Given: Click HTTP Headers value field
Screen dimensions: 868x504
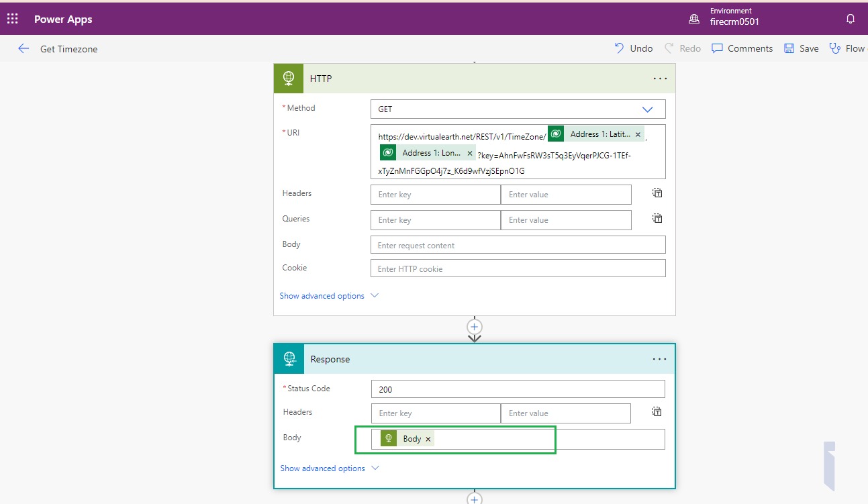Looking at the screenshot, I should point(566,195).
